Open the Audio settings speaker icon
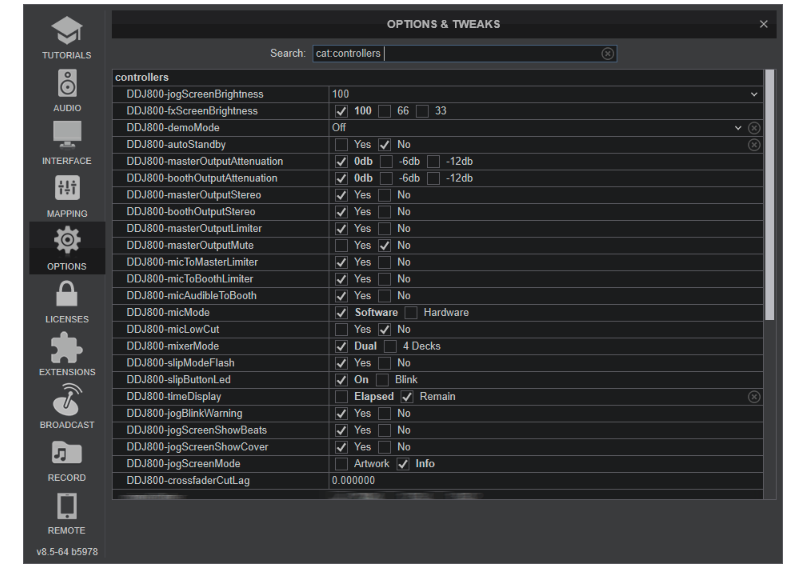The width and height of the screenshot is (804, 582). point(67,83)
